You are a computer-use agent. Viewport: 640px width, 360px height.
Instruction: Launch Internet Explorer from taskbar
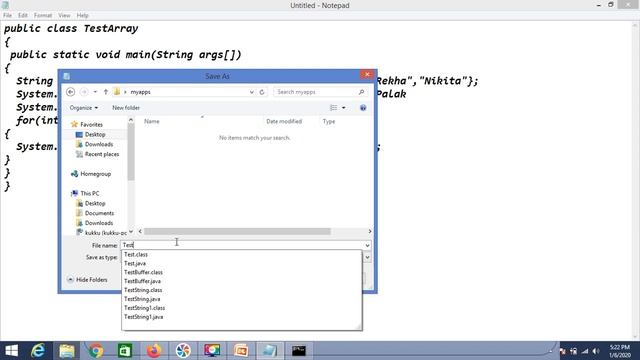[x=38, y=351]
